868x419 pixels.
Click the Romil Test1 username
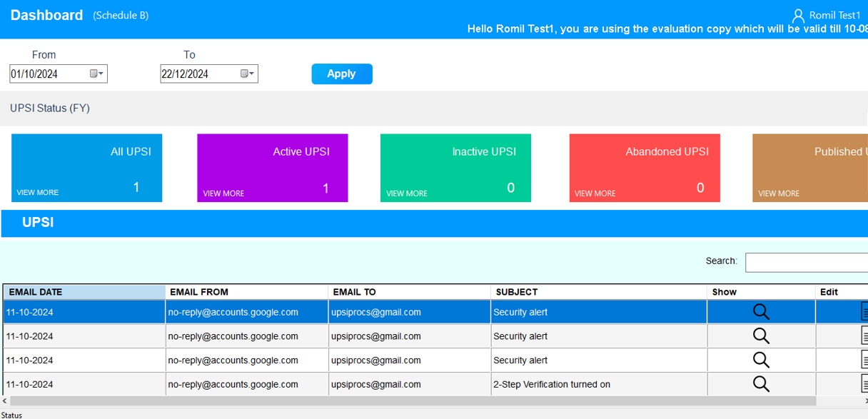pyautogui.click(x=835, y=15)
